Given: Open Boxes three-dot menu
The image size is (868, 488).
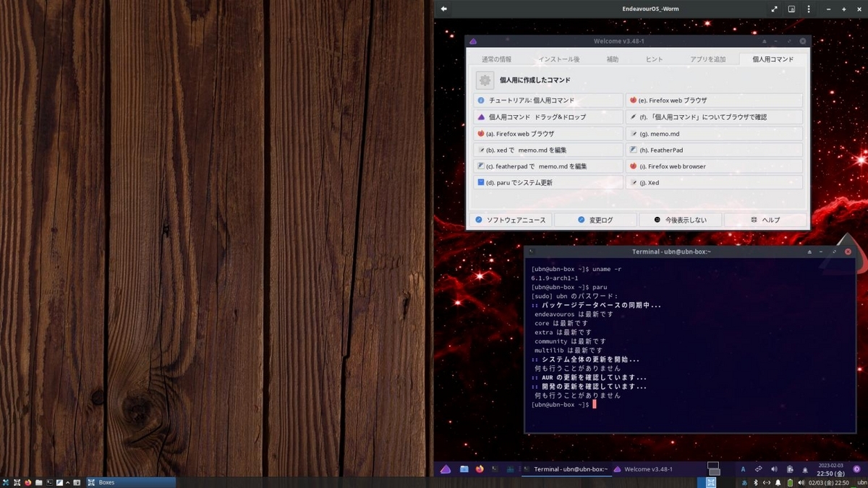Looking at the screenshot, I should (x=809, y=9).
